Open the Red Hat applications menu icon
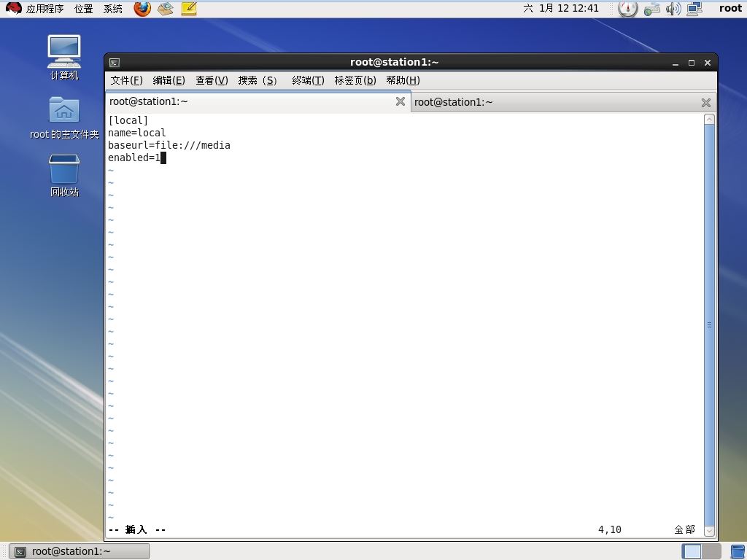 (13, 8)
